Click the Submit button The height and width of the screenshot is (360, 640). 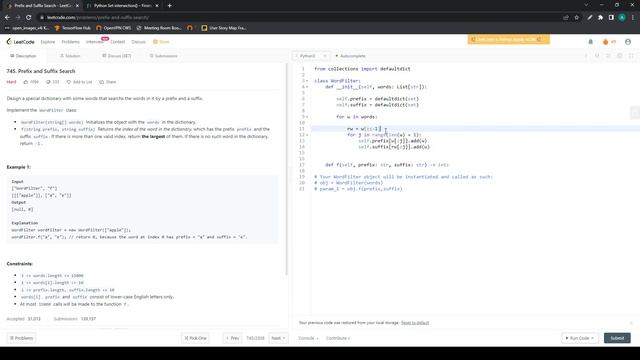click(617, 338)
